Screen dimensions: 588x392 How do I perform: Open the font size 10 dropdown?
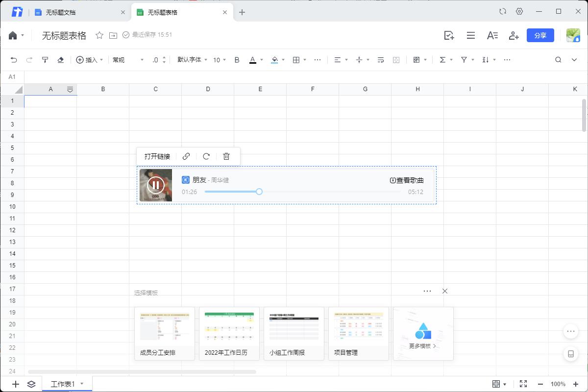point(217,59)
